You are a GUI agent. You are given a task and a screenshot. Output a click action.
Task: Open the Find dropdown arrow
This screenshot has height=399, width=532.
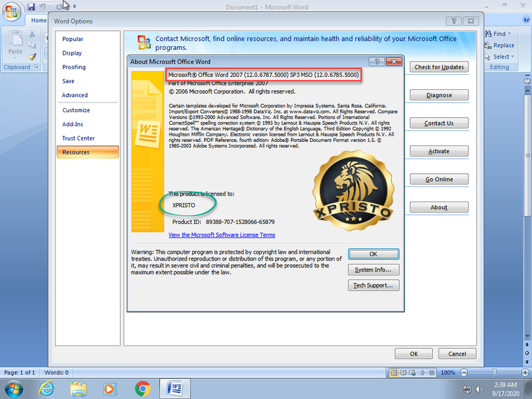coord(509,33)
